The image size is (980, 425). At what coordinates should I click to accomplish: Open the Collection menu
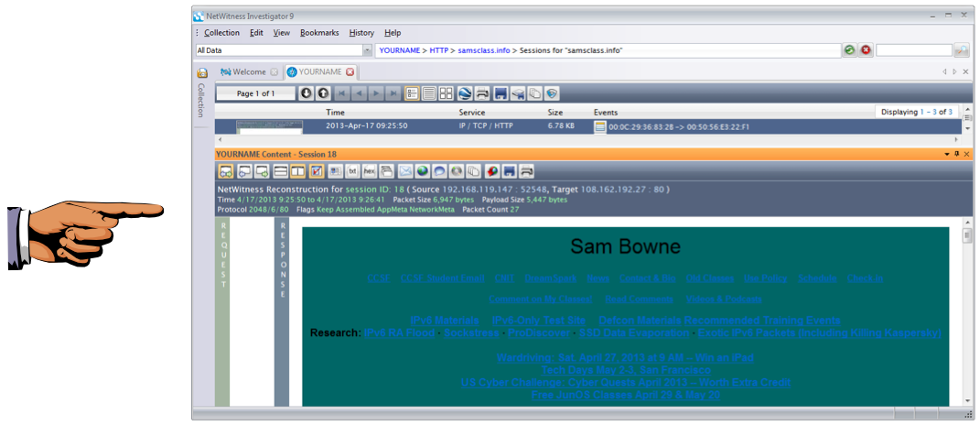[x=221, y=33]
